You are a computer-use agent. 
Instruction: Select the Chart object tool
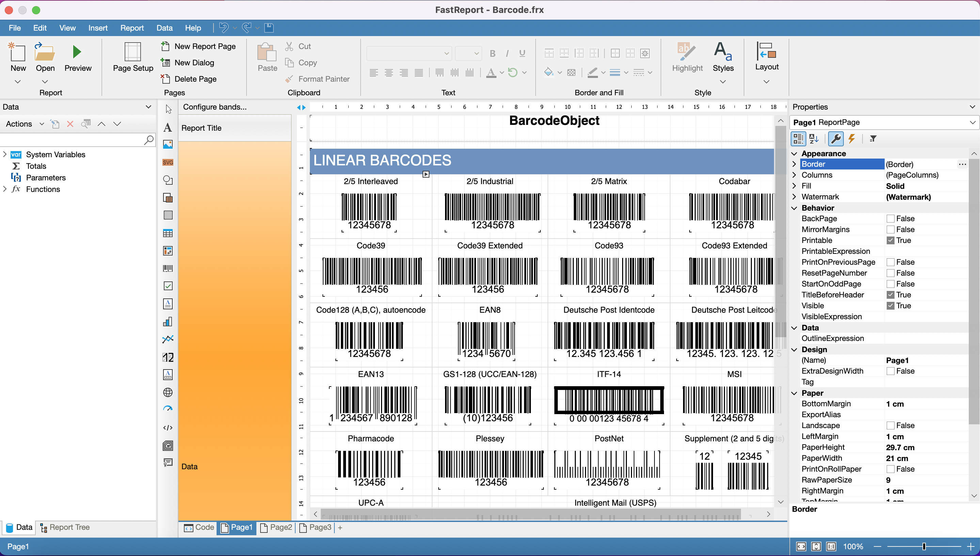click(x=168, y=322)
